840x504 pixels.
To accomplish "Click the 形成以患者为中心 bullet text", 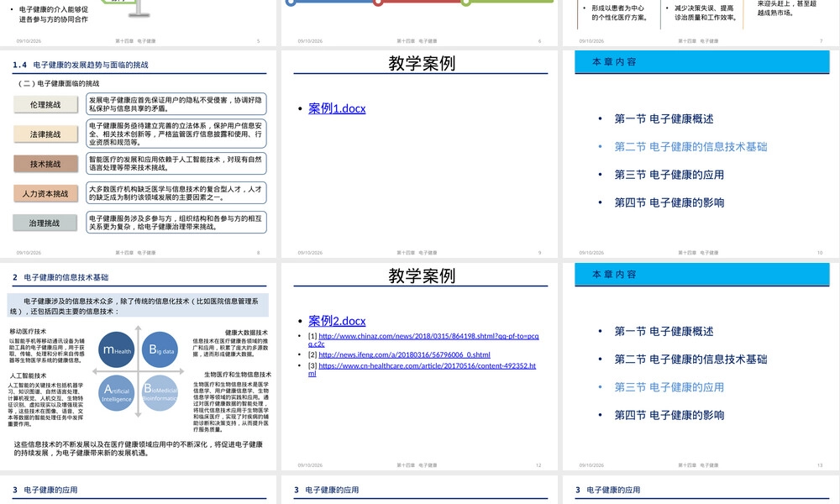I will [x=619, y=13].
